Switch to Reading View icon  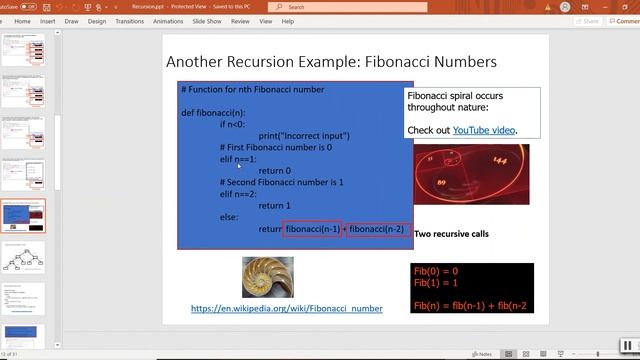[x=543, y=354]
